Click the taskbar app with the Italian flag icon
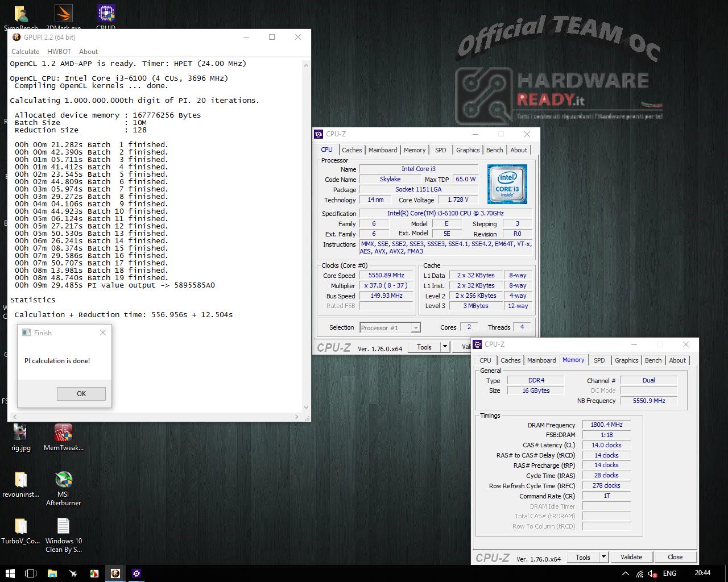Screen dimensions: 728x582 tap(94, 573)
